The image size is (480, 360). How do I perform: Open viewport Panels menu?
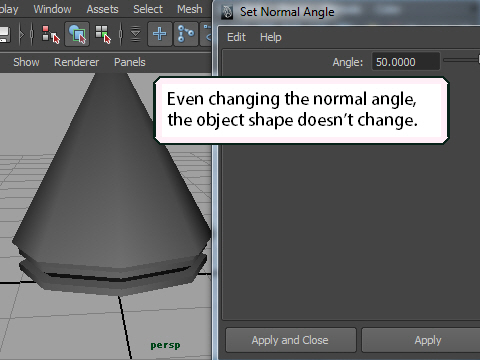pyautogui.click(x=130, y=62)
